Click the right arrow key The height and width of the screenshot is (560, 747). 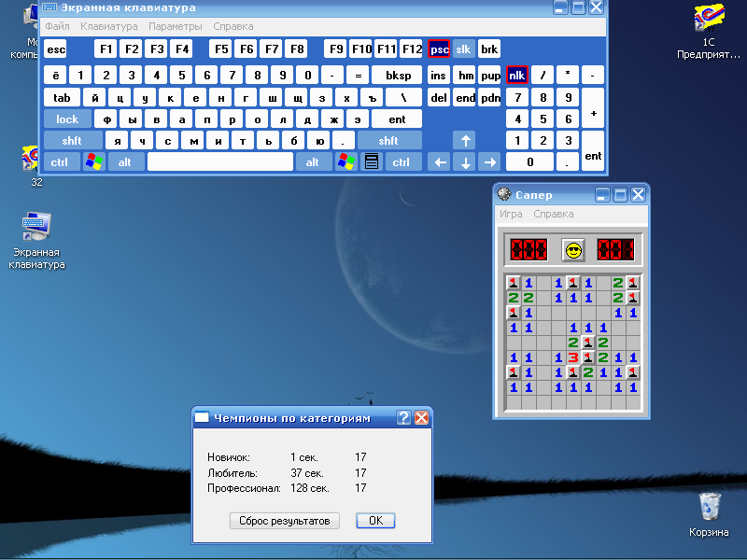(x=489, y=161)
